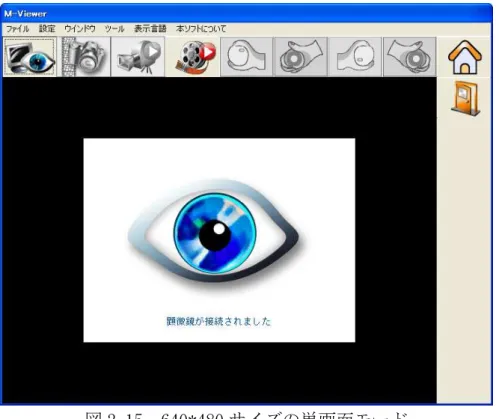Go home with the orange house icon
Screen dimensions: 499x419
tap(465, 57)
